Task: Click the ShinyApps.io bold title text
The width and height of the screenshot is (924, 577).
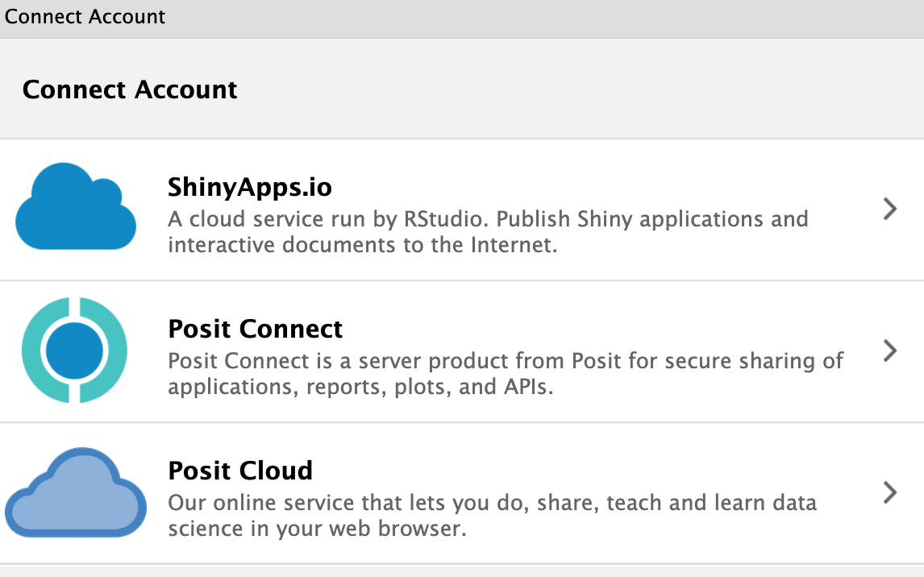Action: tap(249, 187)
